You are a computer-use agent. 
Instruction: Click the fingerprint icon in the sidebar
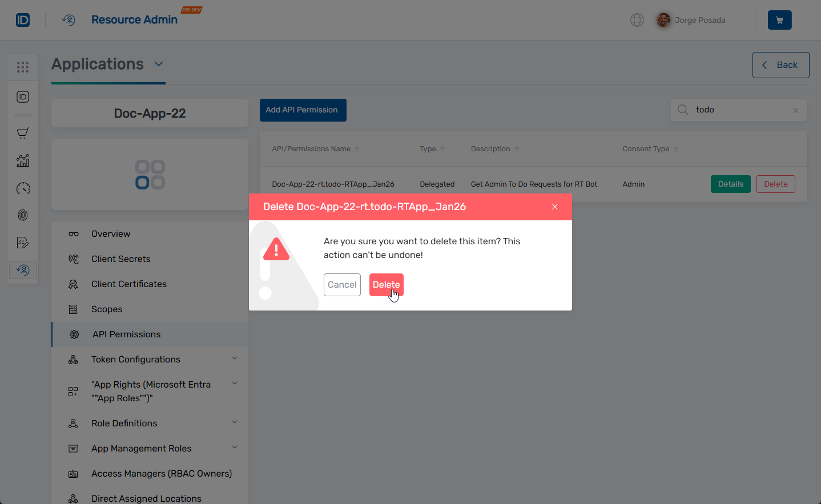click(x=23, y=215)
